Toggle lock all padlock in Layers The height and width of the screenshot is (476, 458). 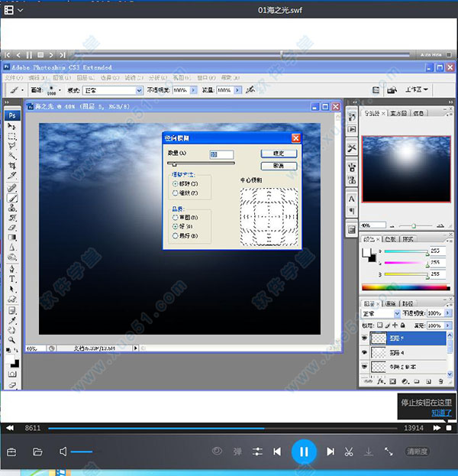tap(403, 325)
